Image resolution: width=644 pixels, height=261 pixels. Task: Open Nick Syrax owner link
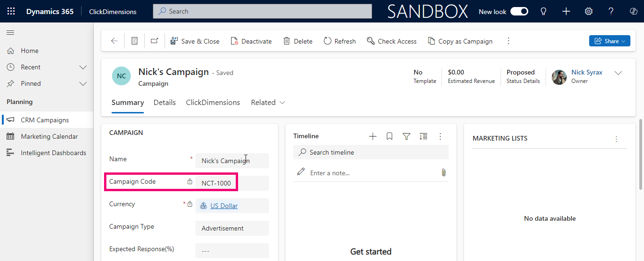587,72
